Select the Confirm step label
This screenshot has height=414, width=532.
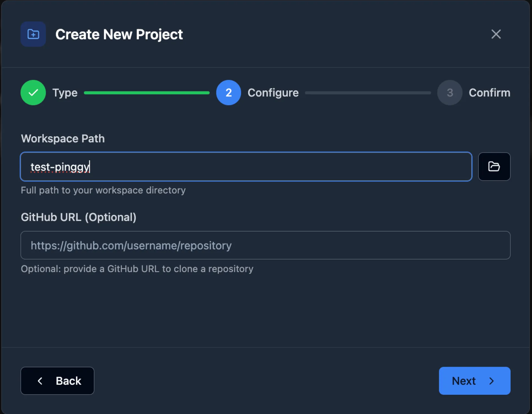pos(489,93)
